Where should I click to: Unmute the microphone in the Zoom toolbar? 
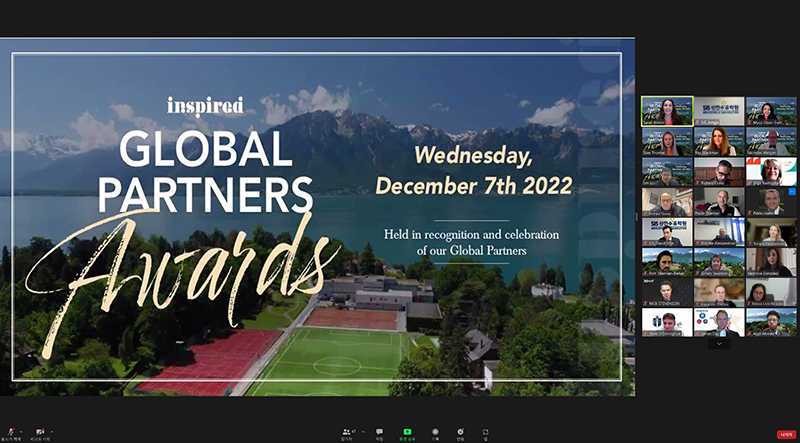11,432
